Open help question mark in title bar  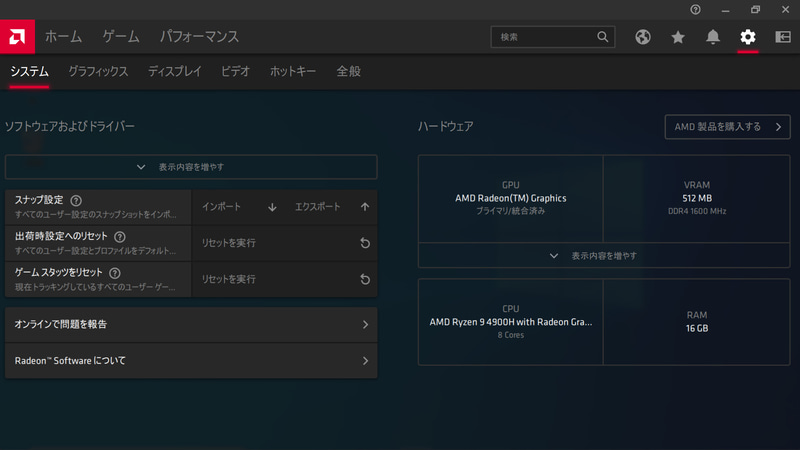tap(695, 9)
